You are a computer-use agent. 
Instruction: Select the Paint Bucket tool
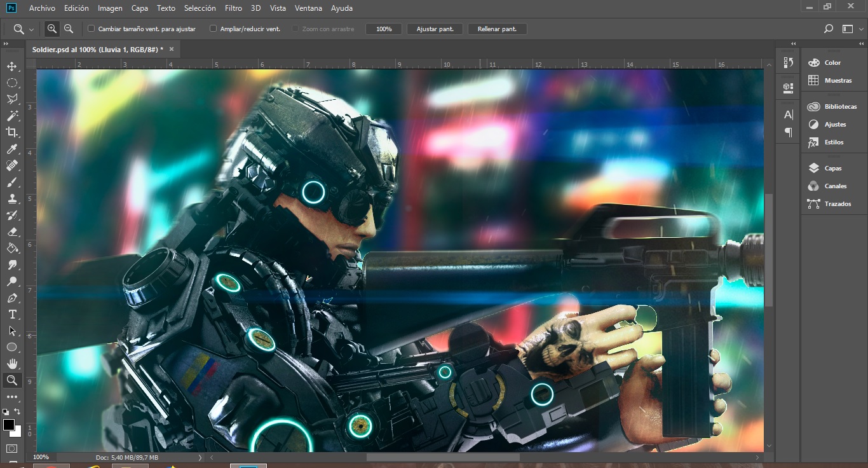(12, 248)
